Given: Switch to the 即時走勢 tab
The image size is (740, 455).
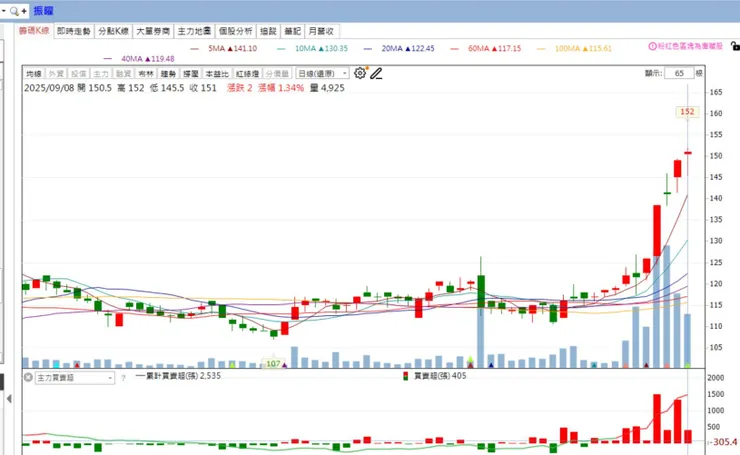Looking at the screenshot, I should coord(74,31).
